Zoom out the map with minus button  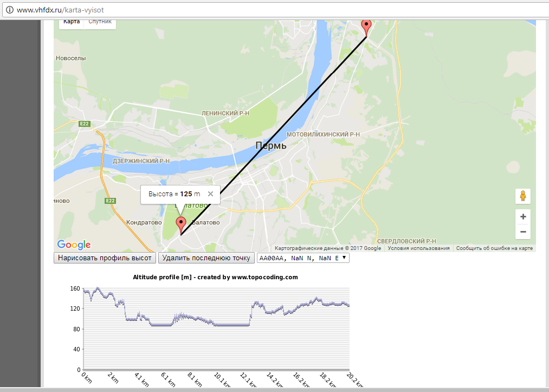click(523, 232)
